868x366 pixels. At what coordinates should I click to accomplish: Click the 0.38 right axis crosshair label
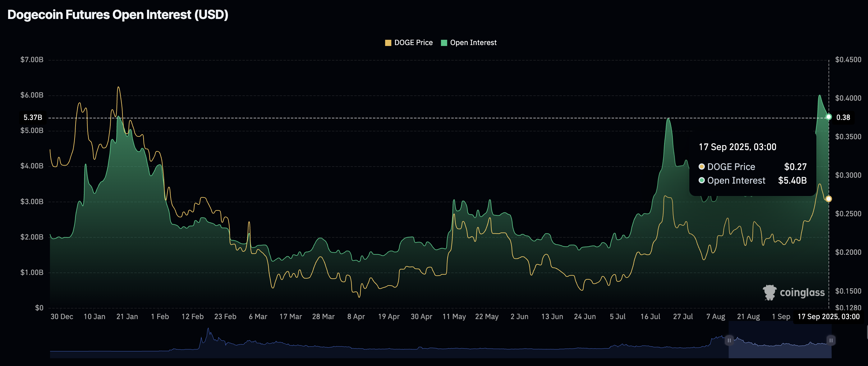click(843, 117)
